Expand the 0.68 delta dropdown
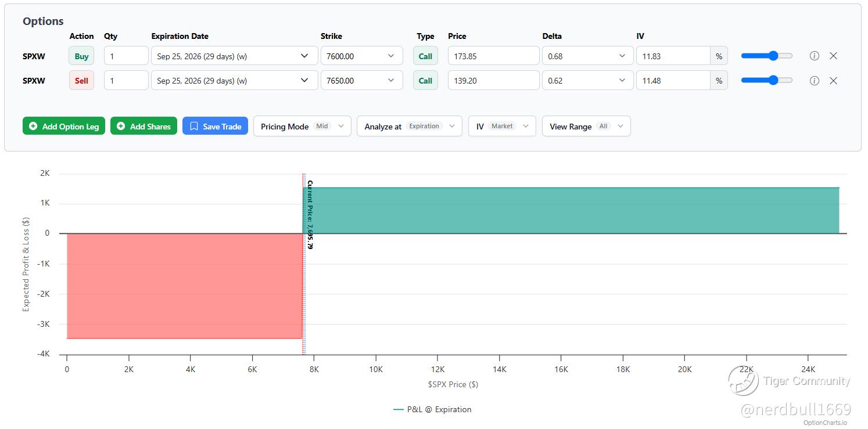 click(587, 56)
